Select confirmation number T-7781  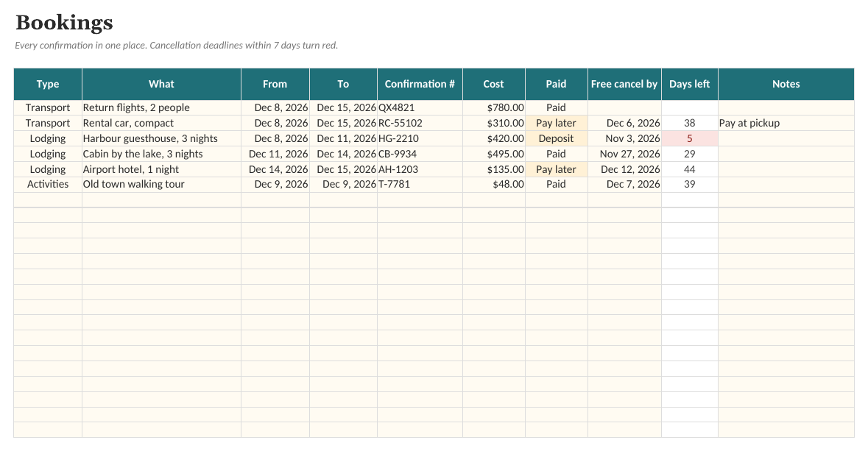pyautogui.click(x=420, y=184)
